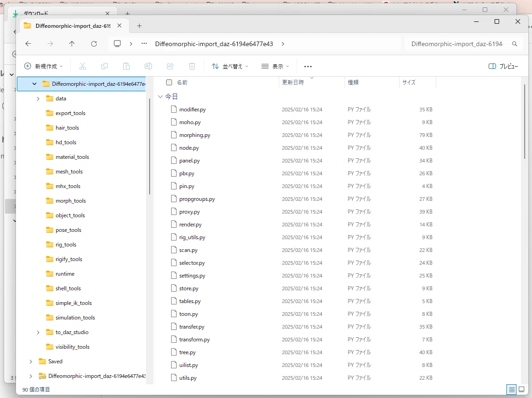
Task: Collapse the Diffeomorphic-import_daz root tree node
Action: point(34,84)
